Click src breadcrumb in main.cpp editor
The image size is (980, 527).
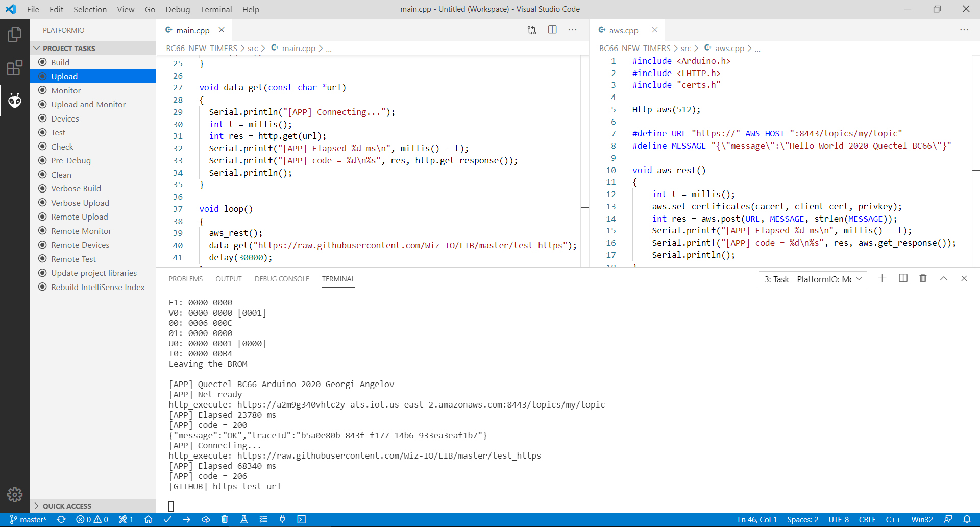click(253, 48)
